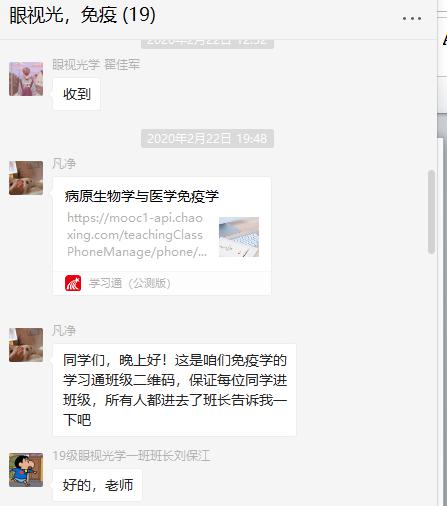Open the three-dot chat info menu
447x506 pixels.
(x=412, y=19)
